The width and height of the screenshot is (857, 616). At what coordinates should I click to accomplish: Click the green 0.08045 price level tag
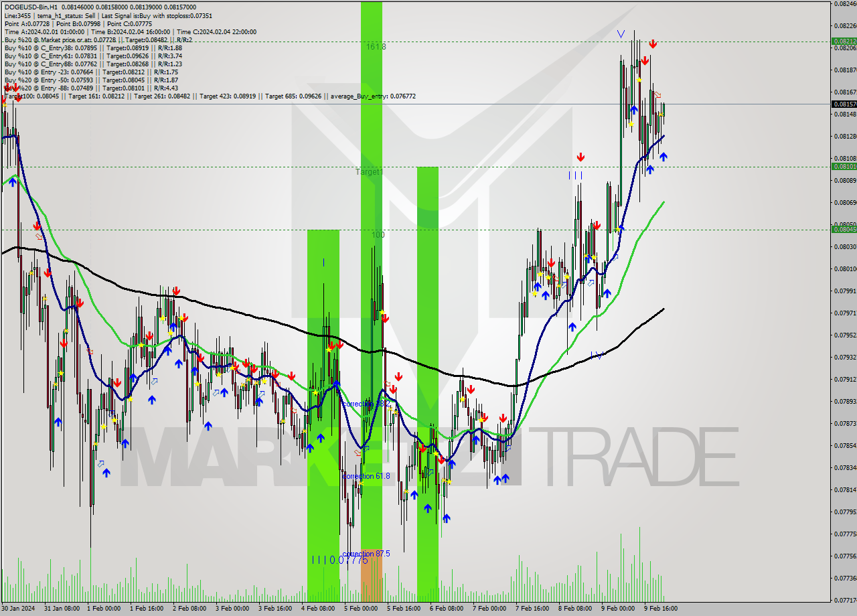point(844,229)
